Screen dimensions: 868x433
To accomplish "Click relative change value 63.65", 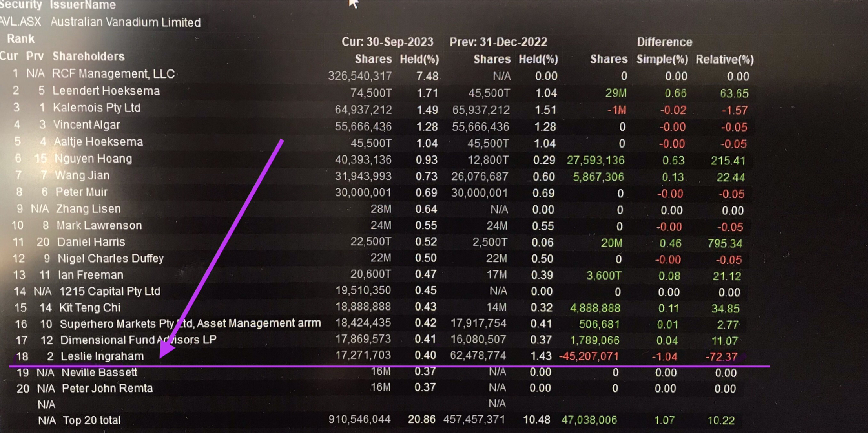I will (734, 93).
